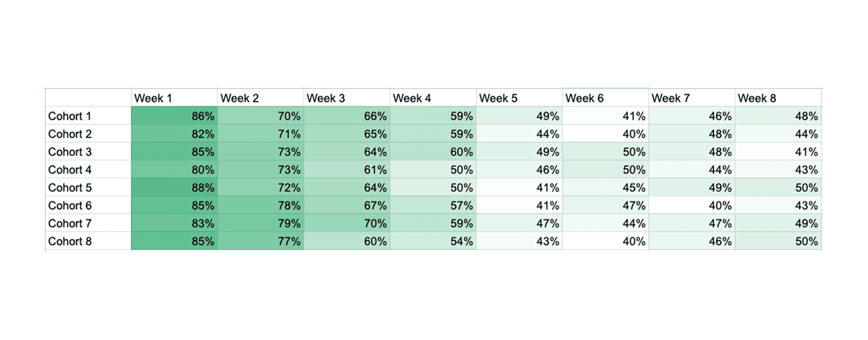Select Cohort 7 Week 2 cell showing 79%

[261, 224]
